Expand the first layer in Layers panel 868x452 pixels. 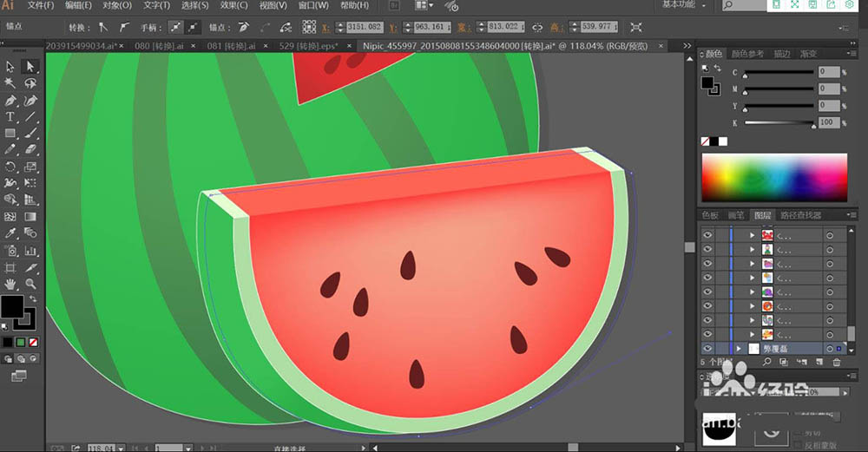pos(752,235)
